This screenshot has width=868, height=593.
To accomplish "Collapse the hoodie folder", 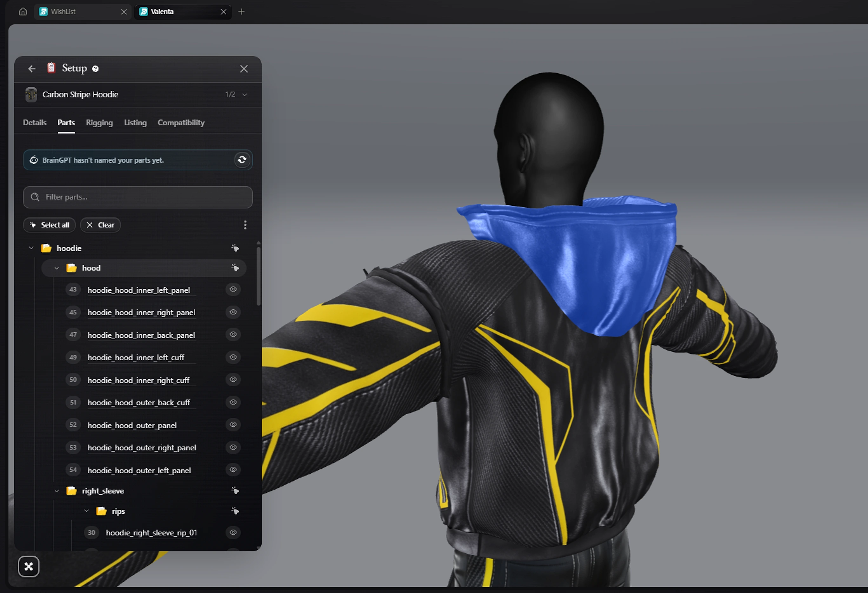I will click(x=31, y=248).
